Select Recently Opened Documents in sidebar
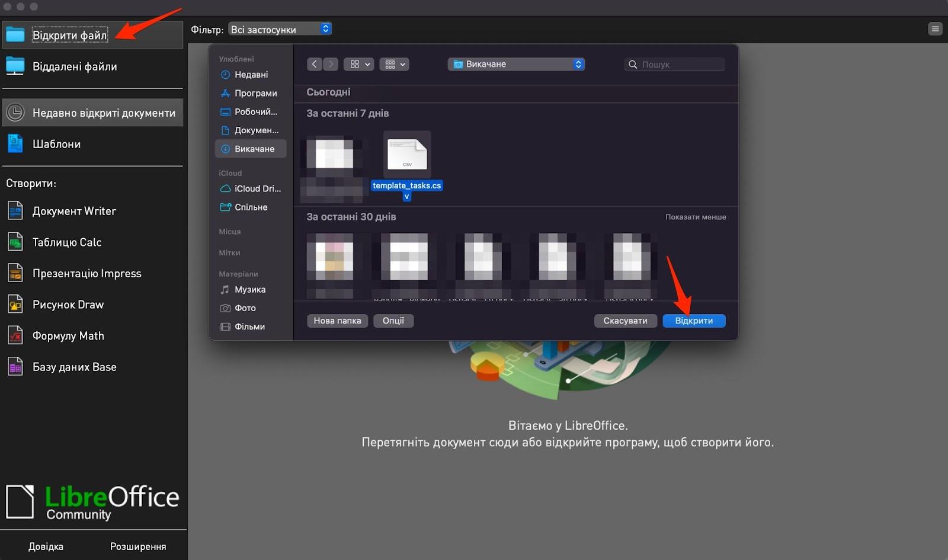 (93, 113)
